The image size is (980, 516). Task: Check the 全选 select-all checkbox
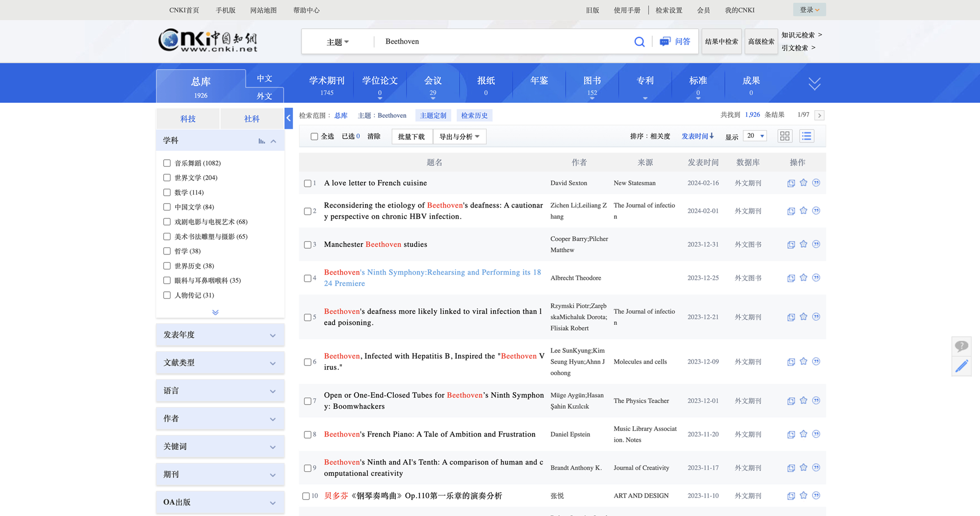click(314, 136)
